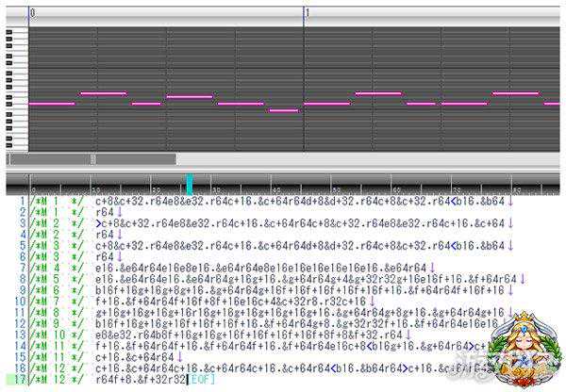Click the first pink note in the piano roll
The width and height of the screenshot is (566, 392).
(52, 103)
